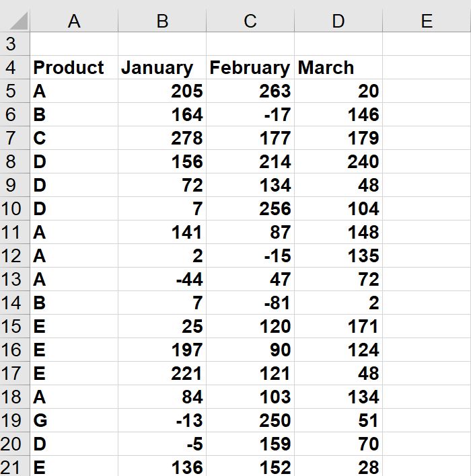Select cell with value -81
The image size is (471, 476).
[250, 303]
